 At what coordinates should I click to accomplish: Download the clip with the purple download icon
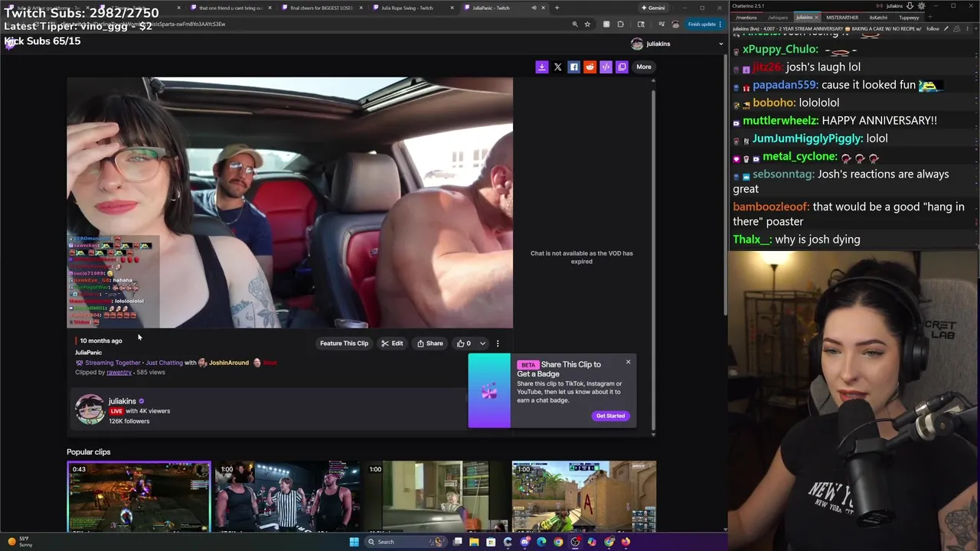541,67
